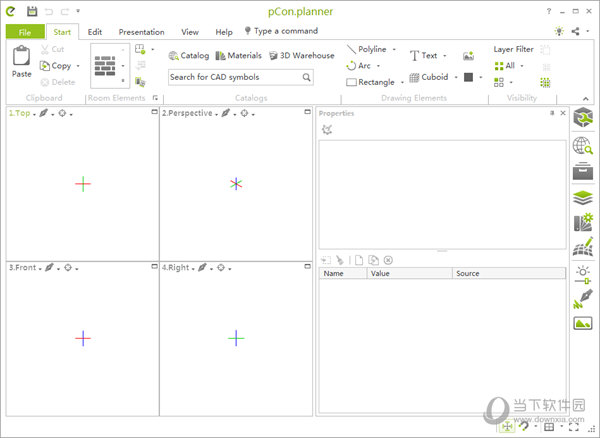The image size is (600, 438).
Task: Expand the Text dropdown arrow
Action: tap(445, 56)
